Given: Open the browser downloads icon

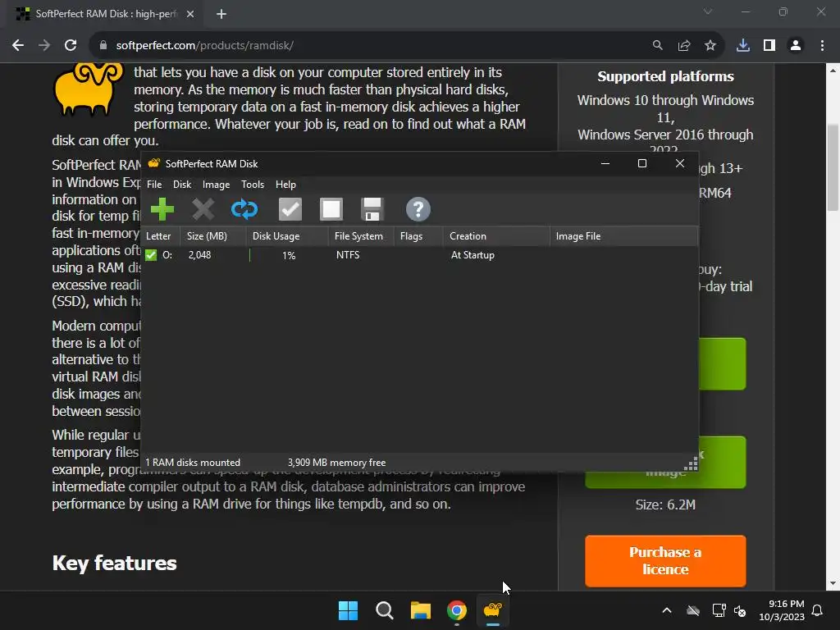Looking at the screenshot, I should [743, 46].
